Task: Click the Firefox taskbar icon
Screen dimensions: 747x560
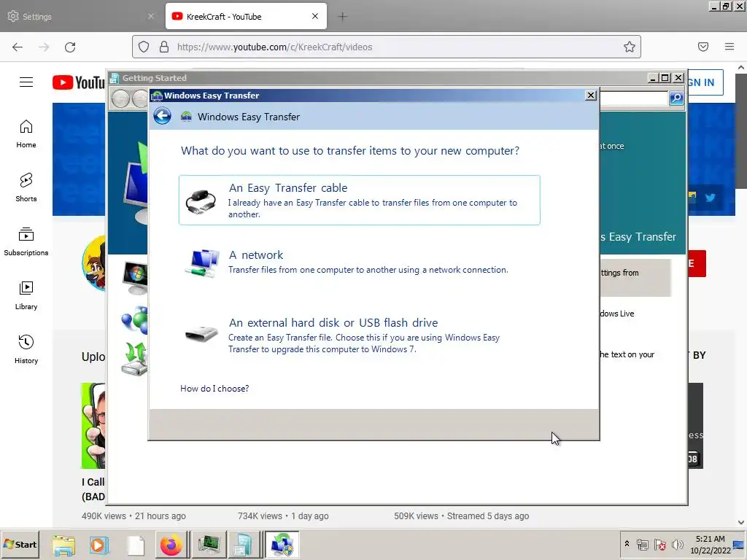Action: tap(171, 545)
